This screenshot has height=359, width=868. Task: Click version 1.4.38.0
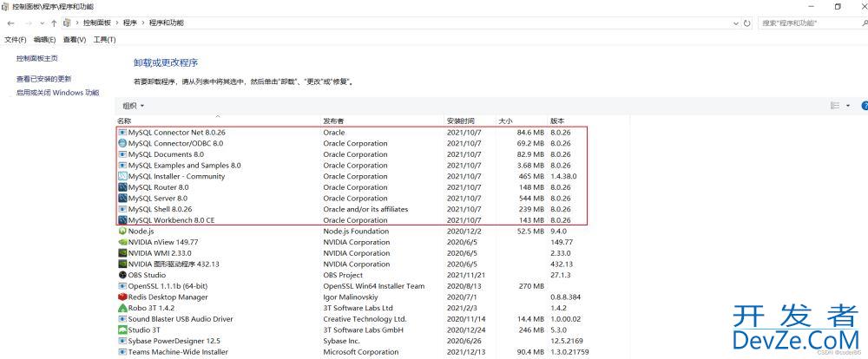[x=563, y=176]
